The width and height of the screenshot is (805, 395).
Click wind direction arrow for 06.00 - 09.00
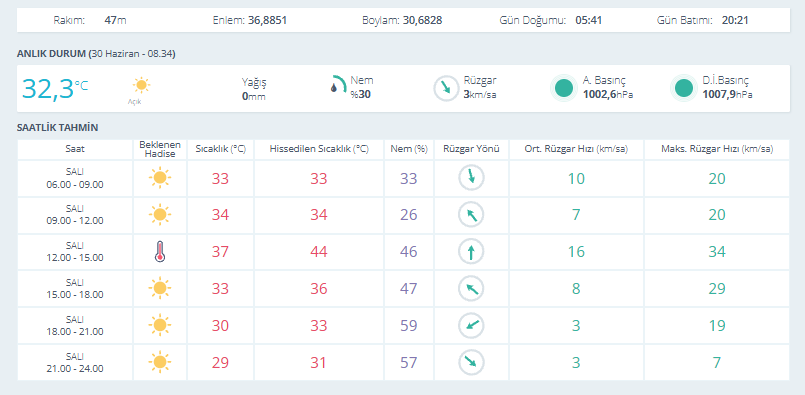471,178
